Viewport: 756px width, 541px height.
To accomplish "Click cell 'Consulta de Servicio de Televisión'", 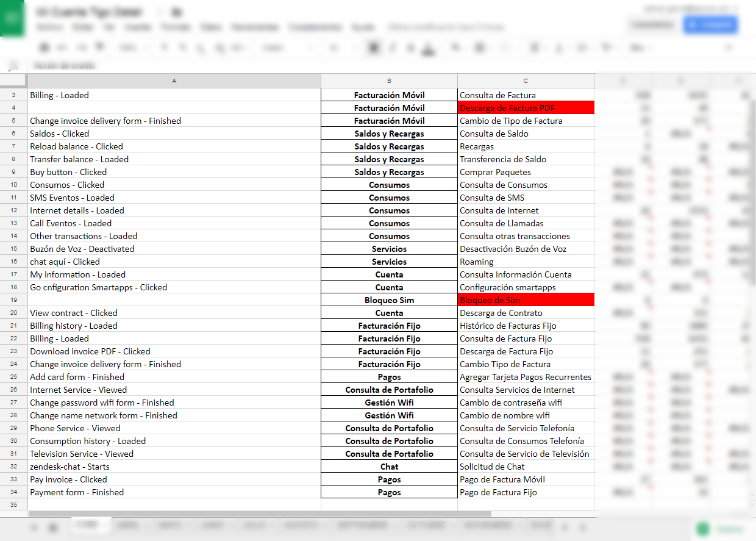I will [x=526, y=454].
